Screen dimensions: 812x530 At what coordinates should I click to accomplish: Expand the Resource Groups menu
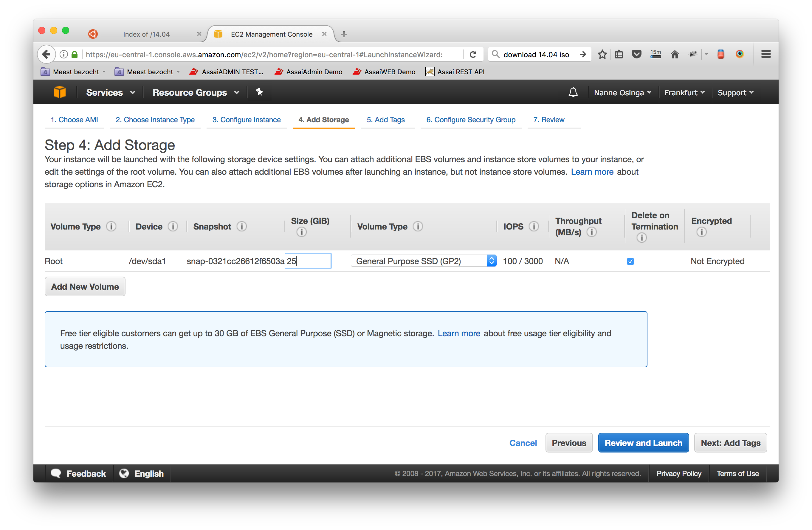pyautogui.click(x=196, y=92)
